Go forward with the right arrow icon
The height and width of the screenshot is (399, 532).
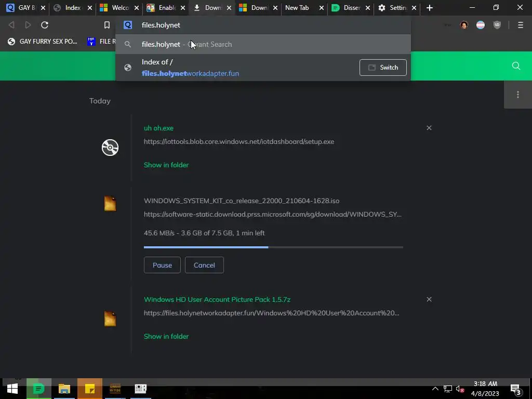(28, 25)
